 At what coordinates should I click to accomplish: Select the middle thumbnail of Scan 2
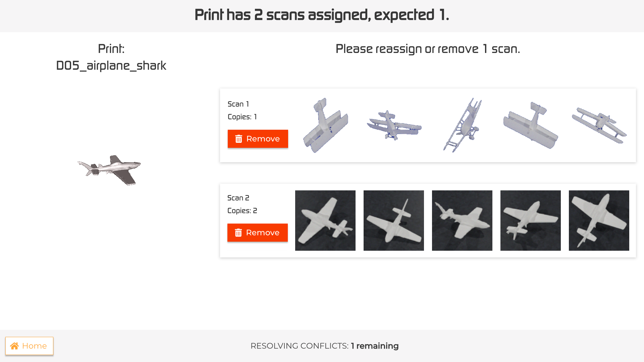tap(462, 220)
